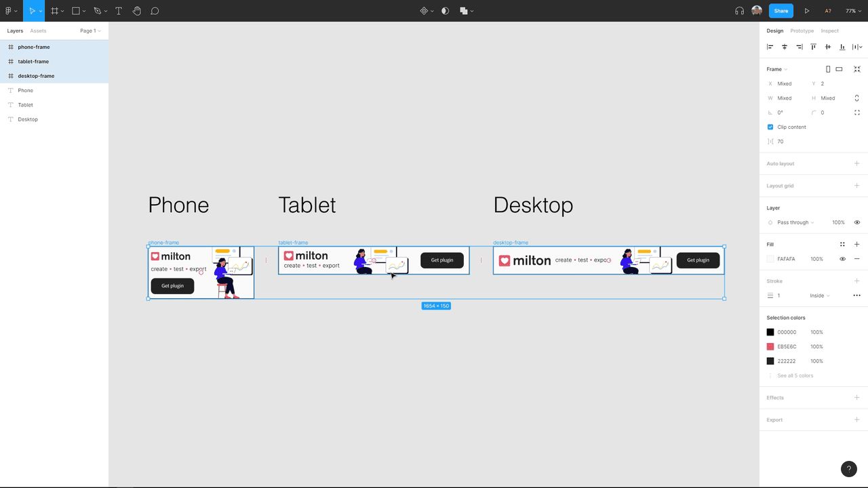The height and width of the screenshot is (488, 868).
Task: Open the zoom 77% dropdown
Action: [853, 11]
